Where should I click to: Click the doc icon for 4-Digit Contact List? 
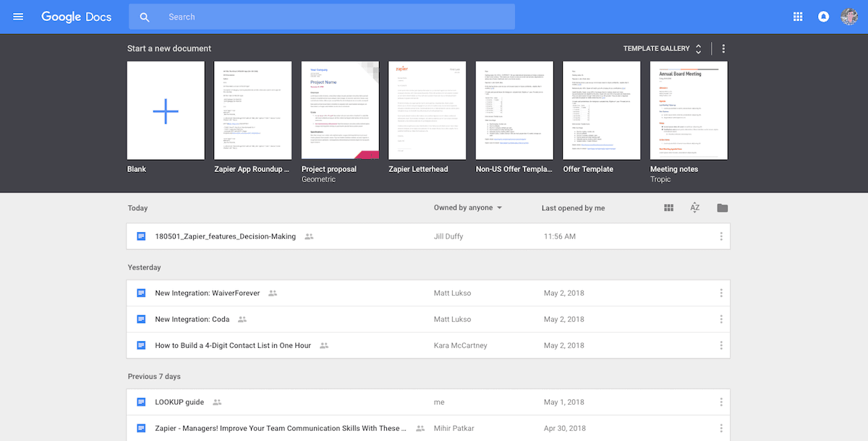[x=142, y=346]
